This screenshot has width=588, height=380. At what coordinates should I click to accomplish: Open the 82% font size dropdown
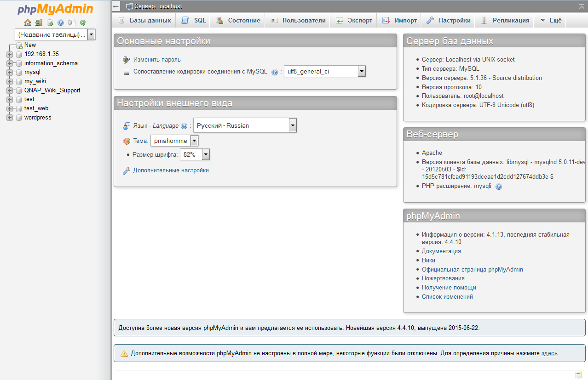(x=195, y=155)
